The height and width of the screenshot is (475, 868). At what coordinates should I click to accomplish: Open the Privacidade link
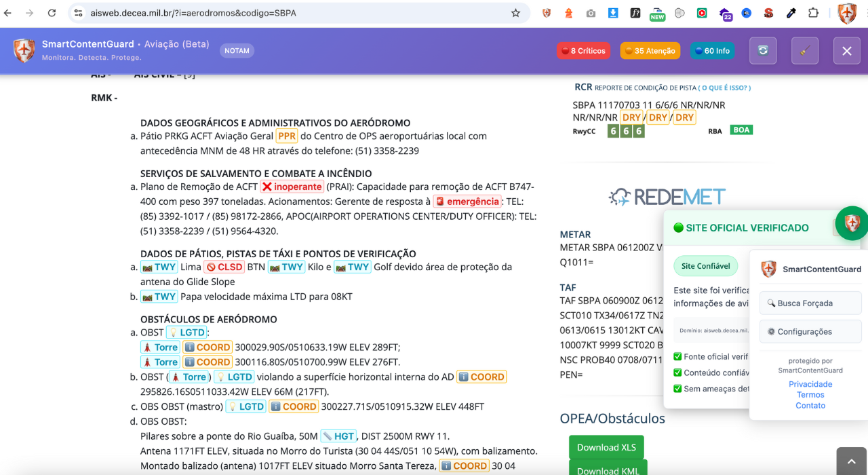[810, 384]
